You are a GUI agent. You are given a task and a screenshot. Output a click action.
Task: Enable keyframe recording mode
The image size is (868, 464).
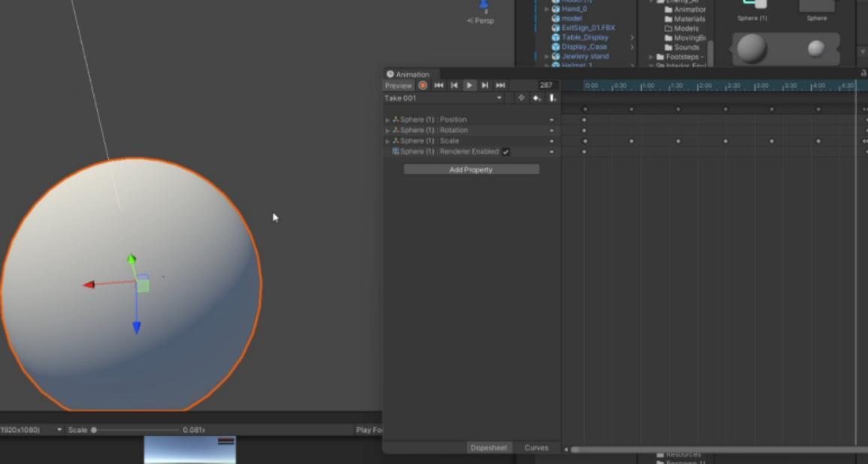coord(423,86)
